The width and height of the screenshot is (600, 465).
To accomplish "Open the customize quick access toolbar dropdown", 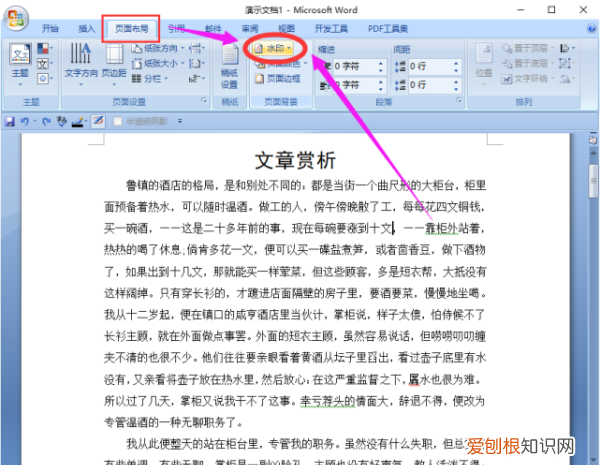I will coord(179,121).
